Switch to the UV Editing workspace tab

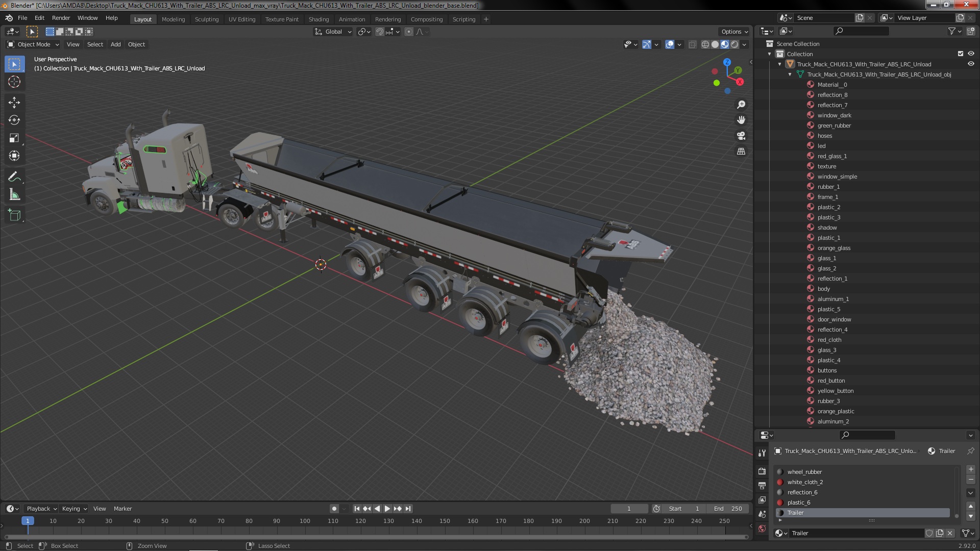tap(242, 19)
